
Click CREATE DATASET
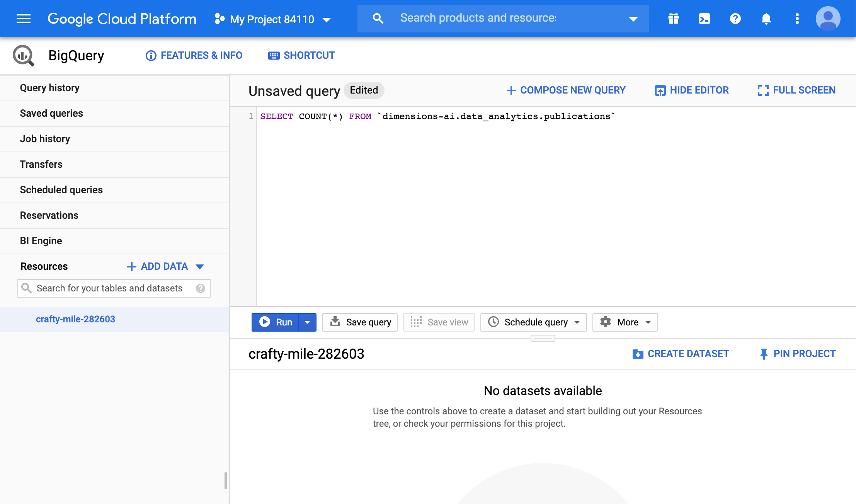pos(681,354)
